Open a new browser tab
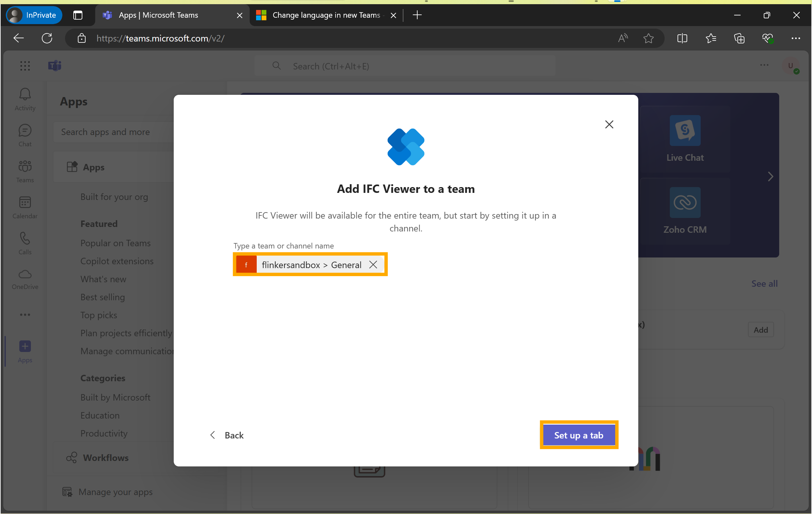Screen dimensions: 812x514 417,15
